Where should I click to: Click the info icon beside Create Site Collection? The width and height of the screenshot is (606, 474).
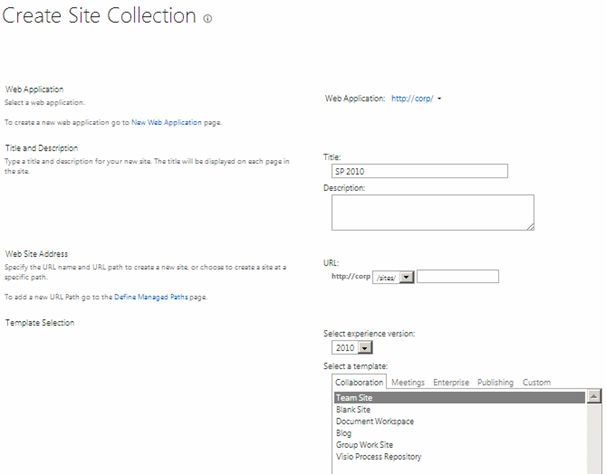click(207, 19)
